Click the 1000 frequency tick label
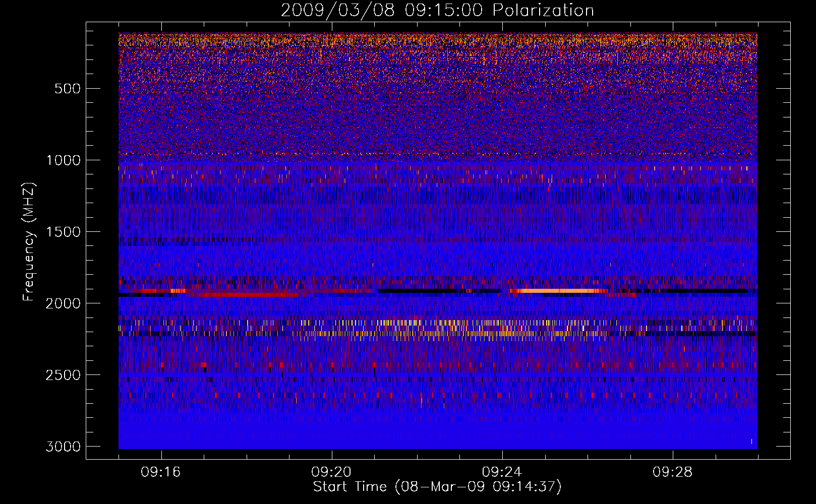Screen dimensions: 816x504 (63, 160)
